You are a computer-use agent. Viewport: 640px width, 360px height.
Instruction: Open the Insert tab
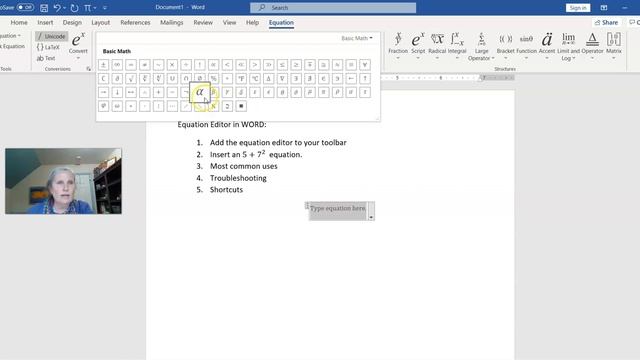pyautogui.click(x=45, y=22)
